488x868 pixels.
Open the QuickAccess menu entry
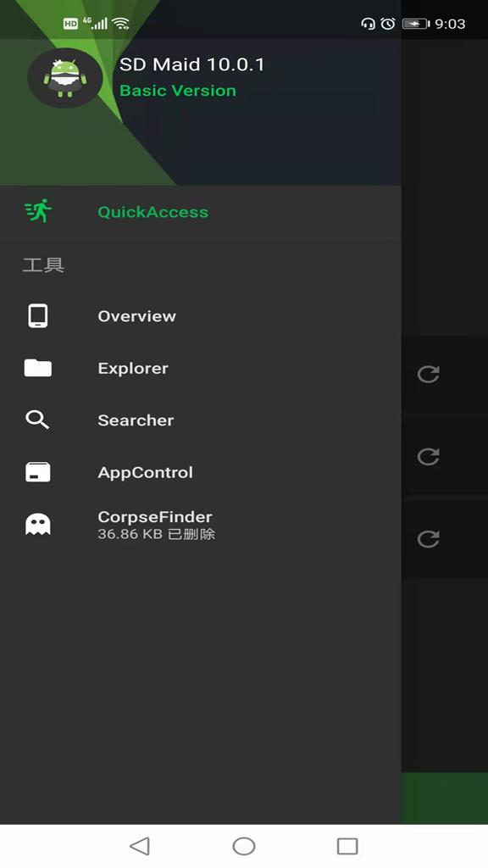point(200,212)
